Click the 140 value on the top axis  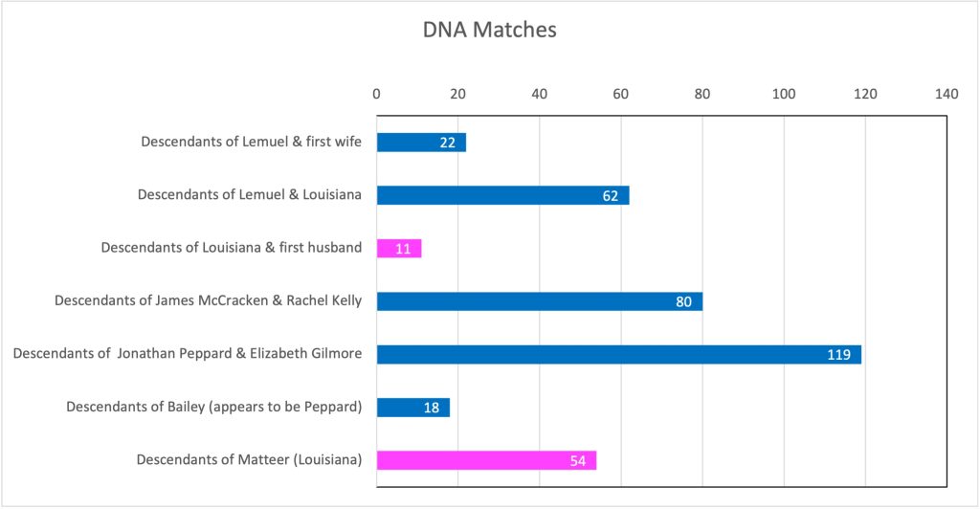tap(947, 94)
